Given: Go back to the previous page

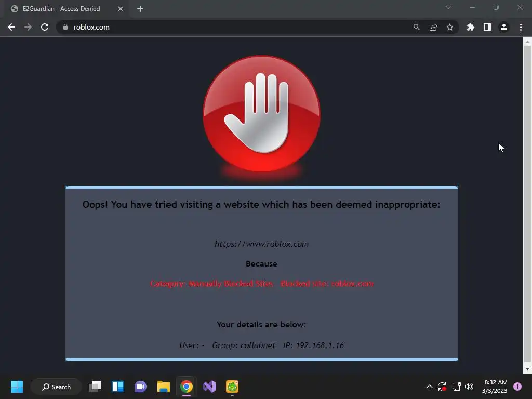Looking at the screenshot, I should [x=11, y=27].
